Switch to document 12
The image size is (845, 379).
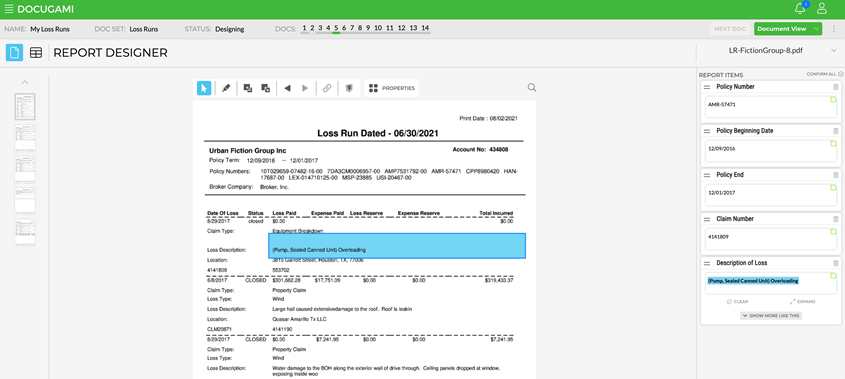[401, 28]
